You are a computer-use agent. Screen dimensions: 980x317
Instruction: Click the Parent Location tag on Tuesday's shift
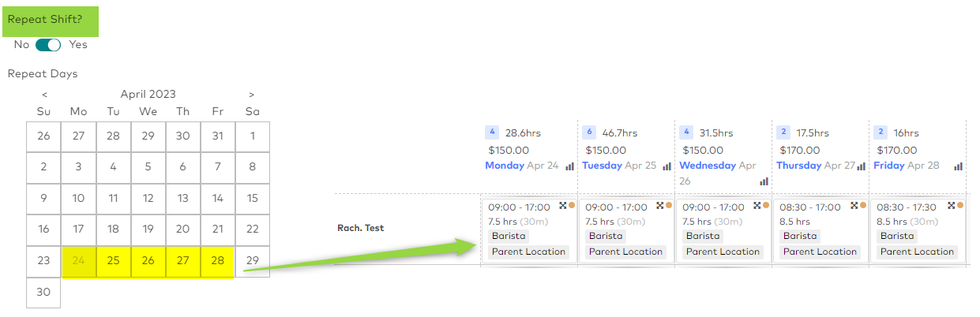coord(625,252)
